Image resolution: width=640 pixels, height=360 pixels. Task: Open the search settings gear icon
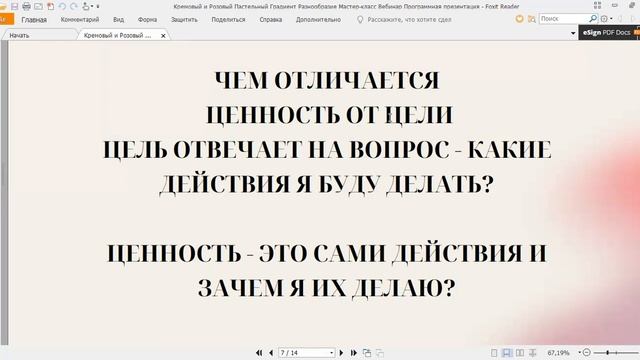tap(604, 19)
